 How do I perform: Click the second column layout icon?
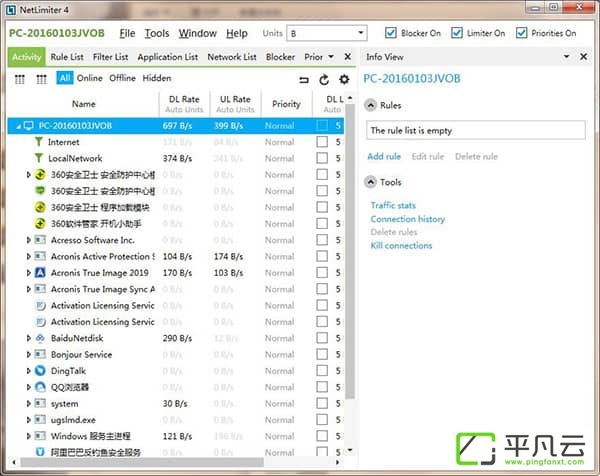[41, 79]
